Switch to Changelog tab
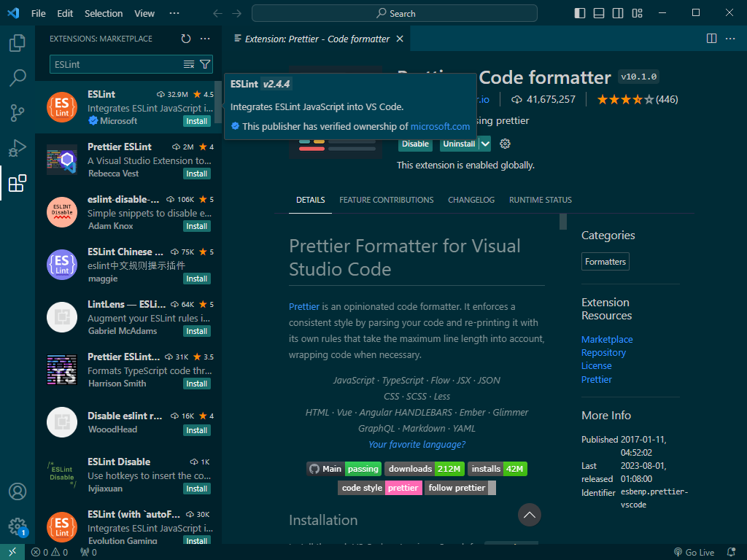Image resolution: width=747 pixels, height=560 pixels. pyautogui.click(x=471, y=200)
